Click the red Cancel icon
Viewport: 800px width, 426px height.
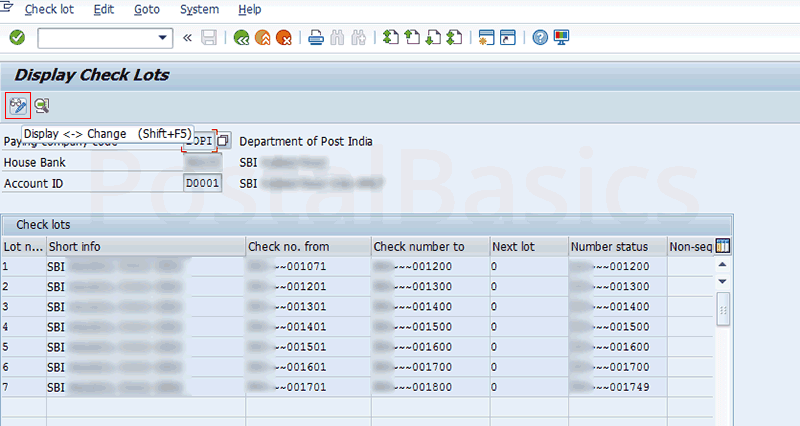click(x=284, y=38)
